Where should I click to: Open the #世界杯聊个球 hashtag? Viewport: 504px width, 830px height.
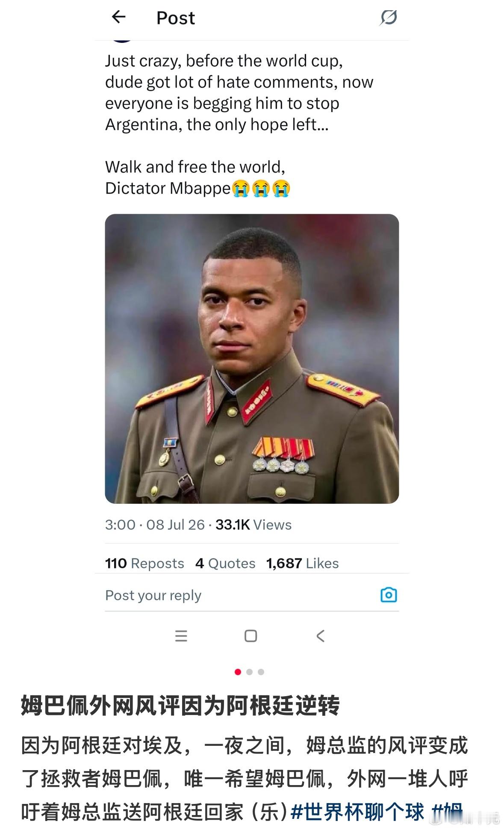[x=357, y=812]
